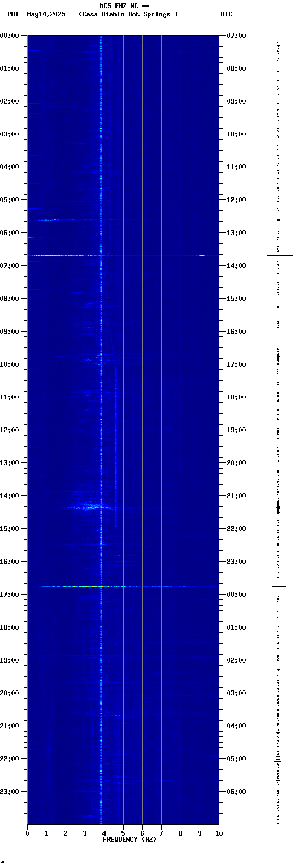Viewport: 302px width, 868px height.
Task: Click the '23:00' PDT time label
Action: click(x=10, y=792)
